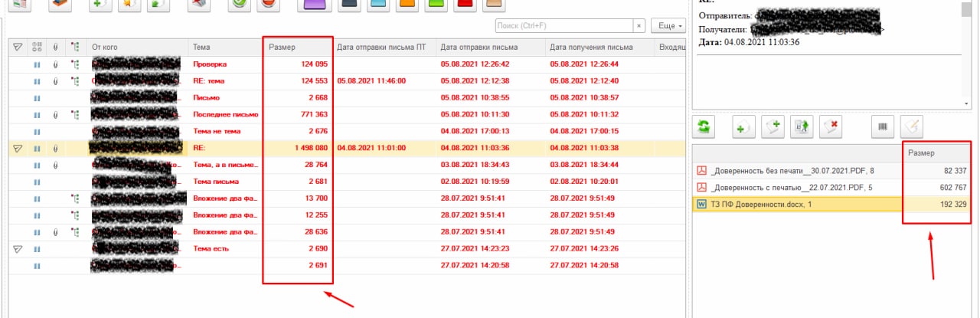
Task: Refresh the attachments list with green arrows
Action: tap(704, 126)
